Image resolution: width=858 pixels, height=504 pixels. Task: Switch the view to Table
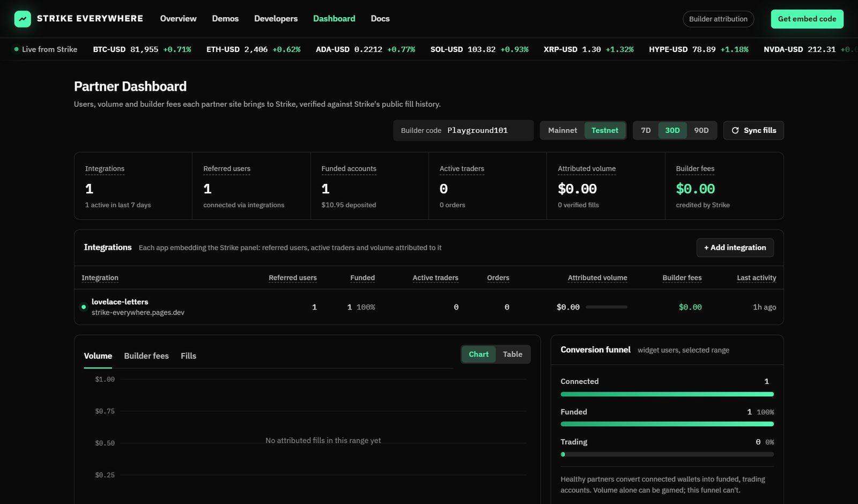513,354
